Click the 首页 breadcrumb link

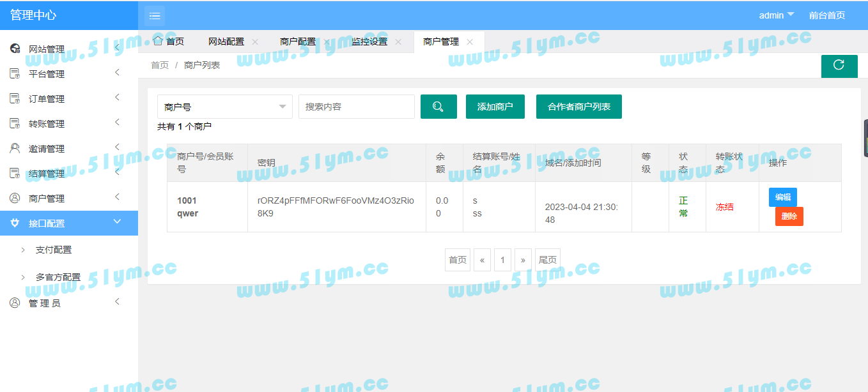pyautogui.click(x=160, y=65)
